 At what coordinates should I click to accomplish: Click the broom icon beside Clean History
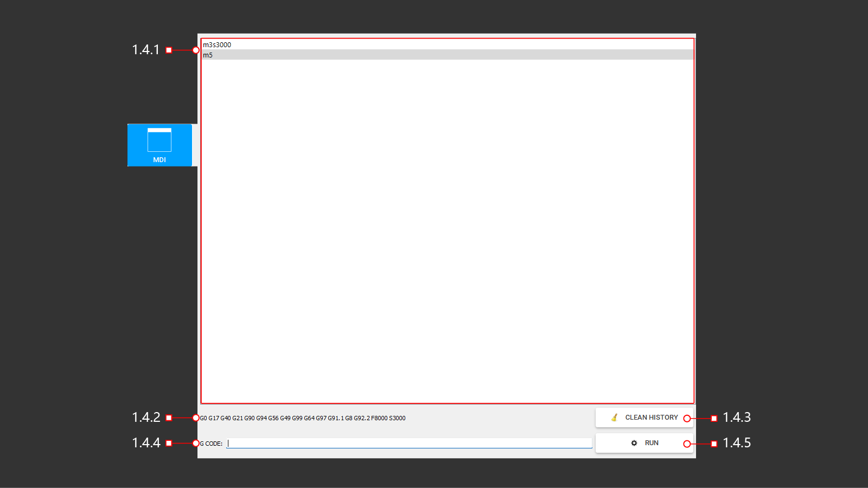coord(614,418)
